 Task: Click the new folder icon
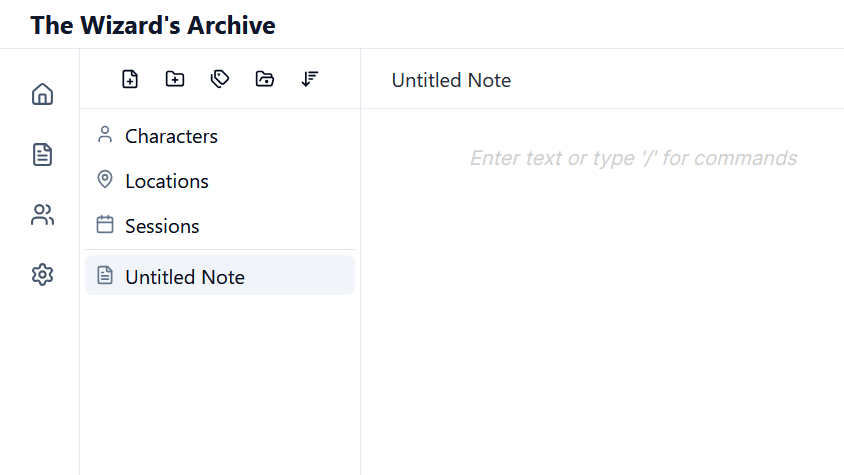(x=175, y=79)
